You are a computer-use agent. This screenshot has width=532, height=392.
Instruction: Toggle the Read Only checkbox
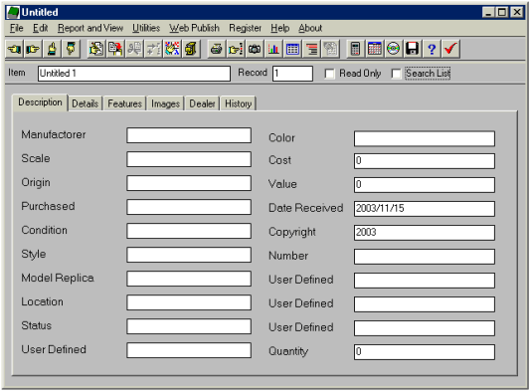(x=329, y=74)
